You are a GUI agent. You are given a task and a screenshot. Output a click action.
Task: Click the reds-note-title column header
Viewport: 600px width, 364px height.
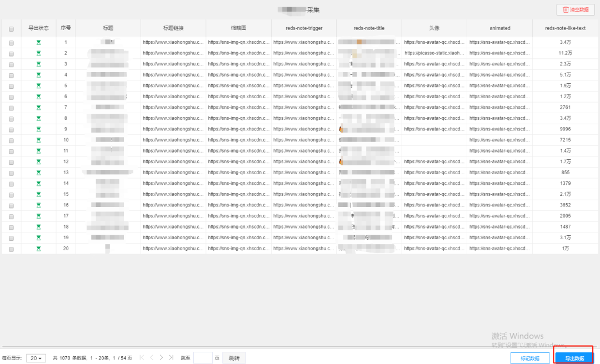click(369, 28)
